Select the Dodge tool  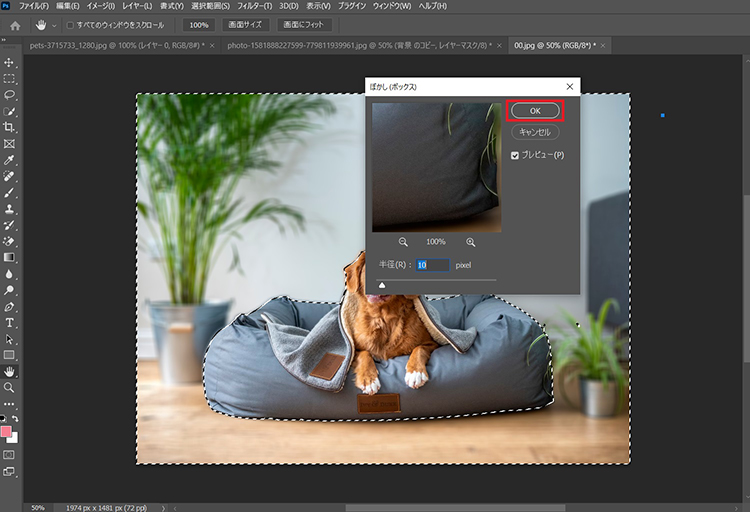pos(9,290)
